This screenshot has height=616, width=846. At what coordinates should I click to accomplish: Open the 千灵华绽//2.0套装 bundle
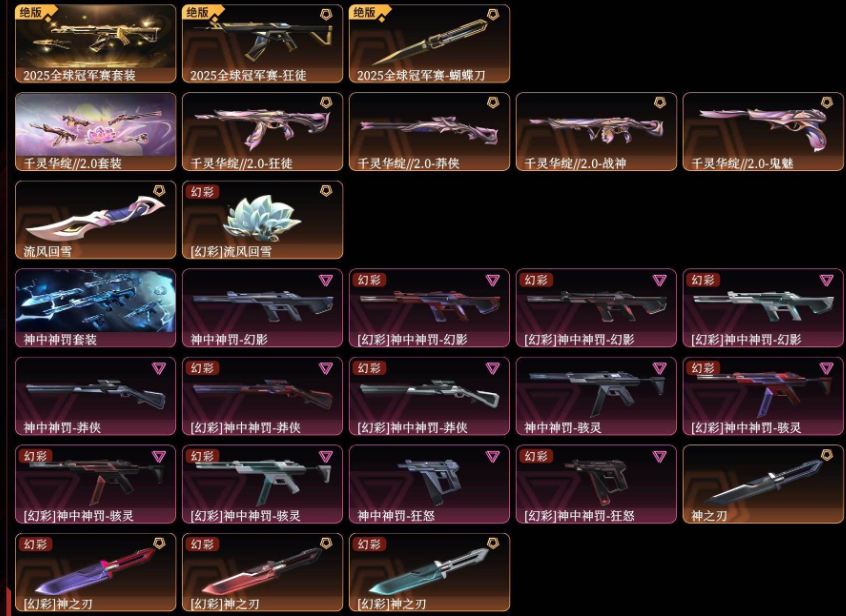(x=95, y=132)
